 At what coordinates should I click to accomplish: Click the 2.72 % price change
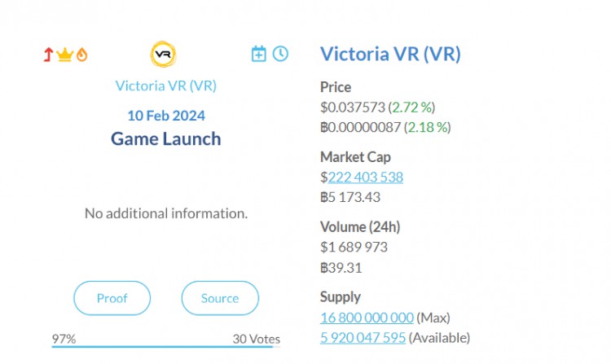pyautogui.click(x=412, y=107)
